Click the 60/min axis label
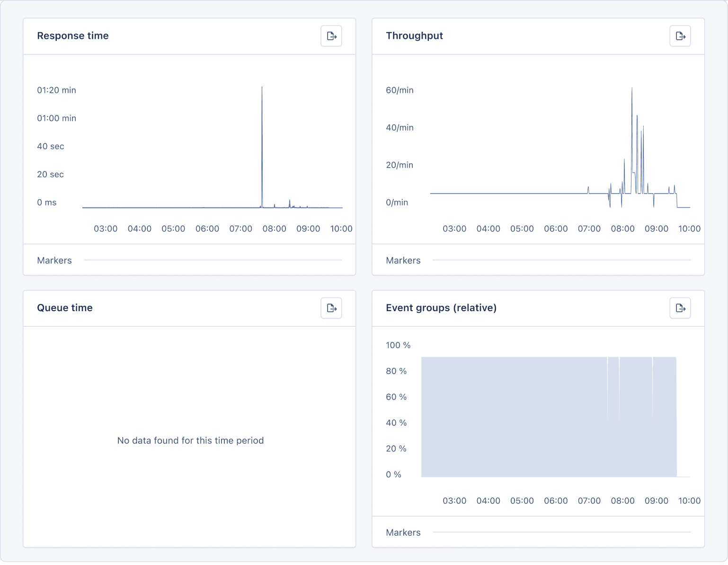The image size is (728, 565). 400,90
